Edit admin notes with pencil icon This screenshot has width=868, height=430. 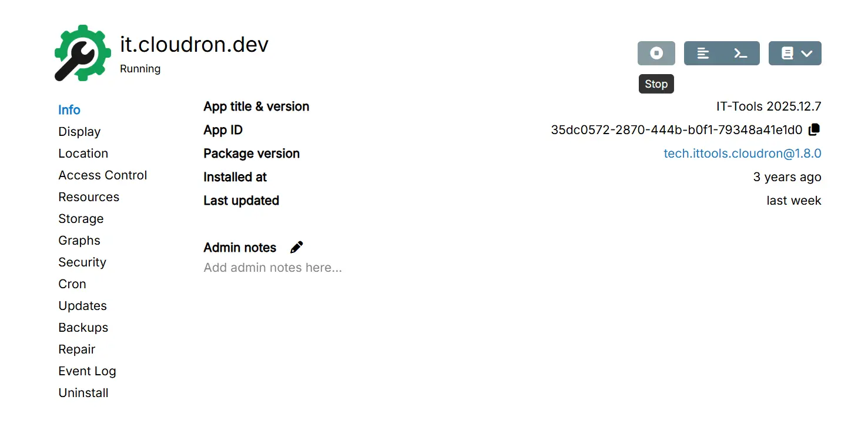[297, 248]
